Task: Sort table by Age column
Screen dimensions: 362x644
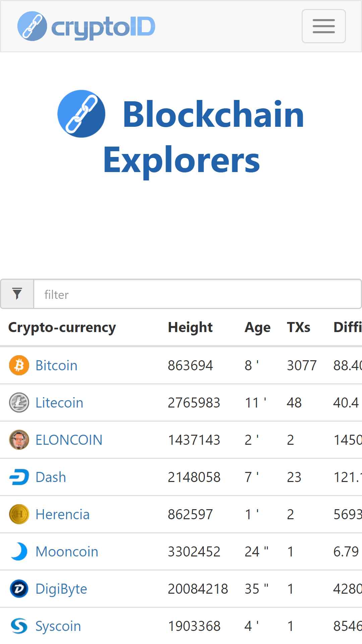Action: [x=257, y=327]
